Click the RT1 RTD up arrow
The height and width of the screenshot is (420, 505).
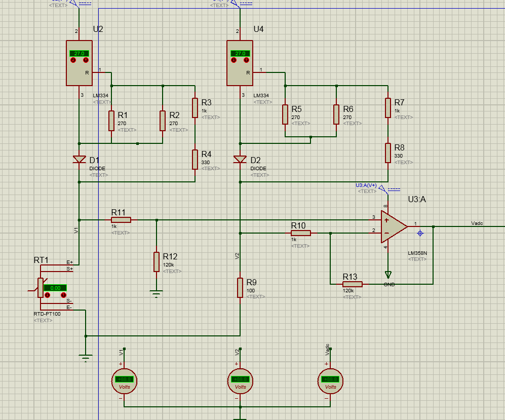[63, 295]
